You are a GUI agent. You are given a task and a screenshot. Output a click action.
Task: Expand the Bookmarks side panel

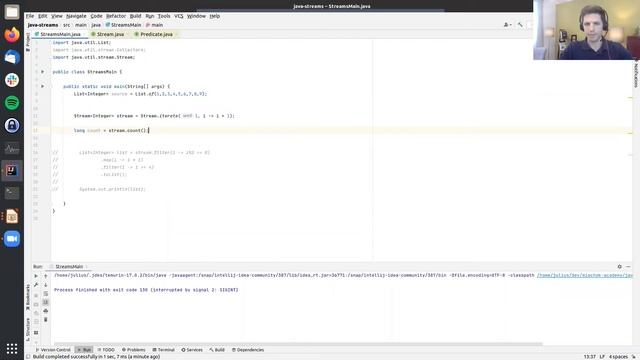28,297
